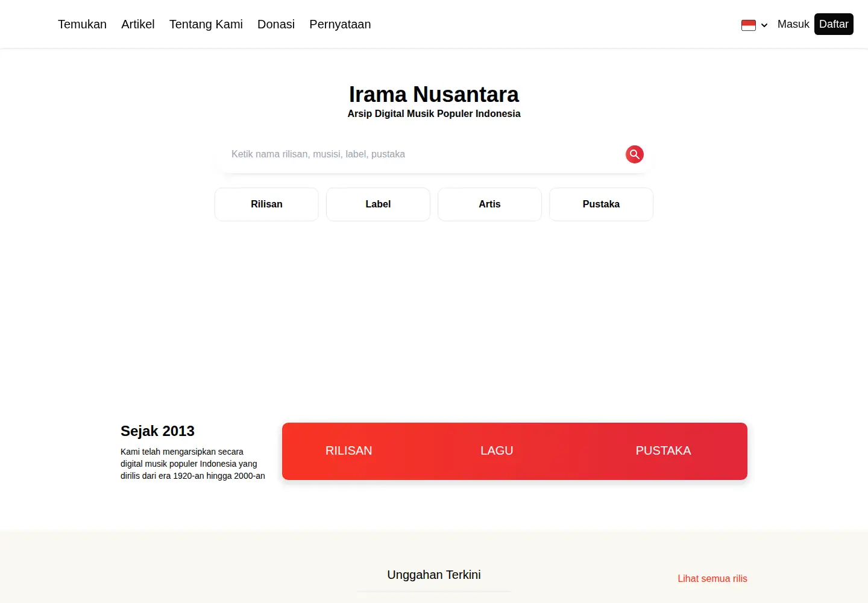The image size is (868, 603).
Task: Select Donasi in the top navigation
Action: pyautogui.click(x=276, y=24)
